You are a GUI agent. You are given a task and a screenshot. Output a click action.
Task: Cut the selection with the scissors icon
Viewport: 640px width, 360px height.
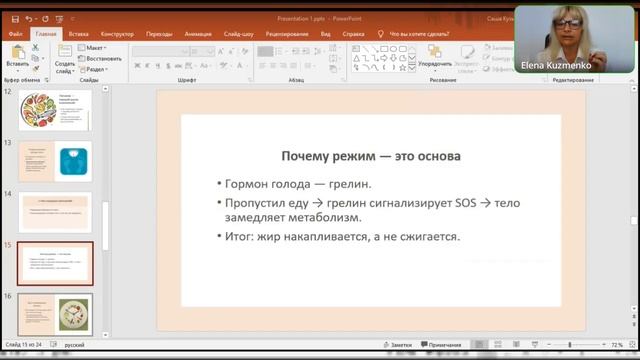[x=36, y=48]
